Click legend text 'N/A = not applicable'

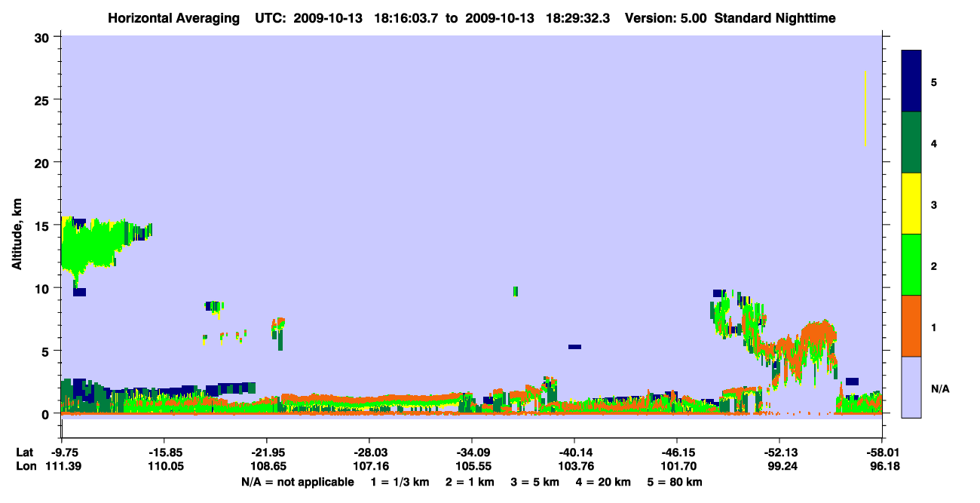297,482
